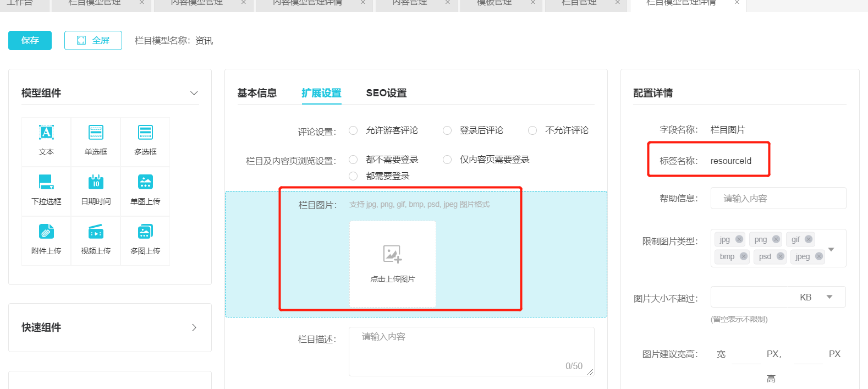Select the 下拉选框 dropdown component icon

pos(46,183)
